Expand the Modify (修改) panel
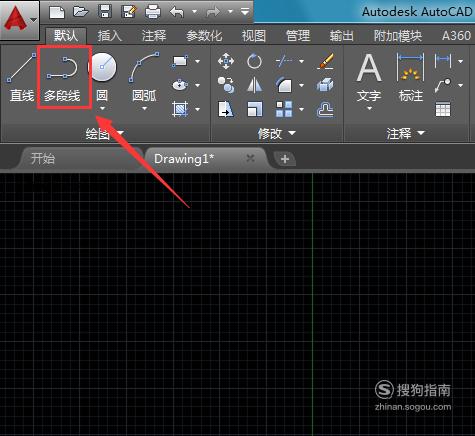Image resolution: width=475 pixels, height=436 pixels. point(277,133)
